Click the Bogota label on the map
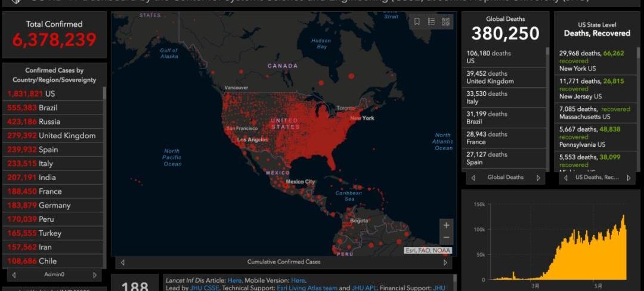 click(x=359, y=221)
